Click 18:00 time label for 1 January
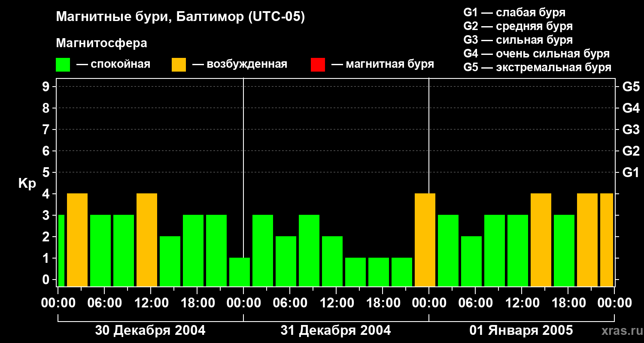The width and height of the screenshot is (644, 343). click(568, 303)
